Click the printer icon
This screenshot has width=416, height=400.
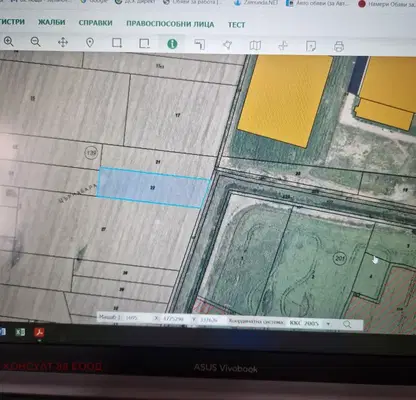pos(339,46)
